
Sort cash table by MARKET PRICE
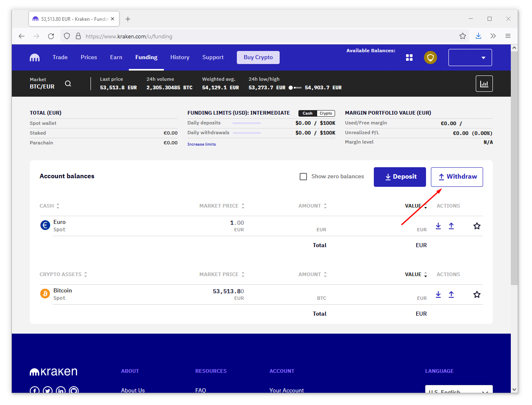(222, 206)
